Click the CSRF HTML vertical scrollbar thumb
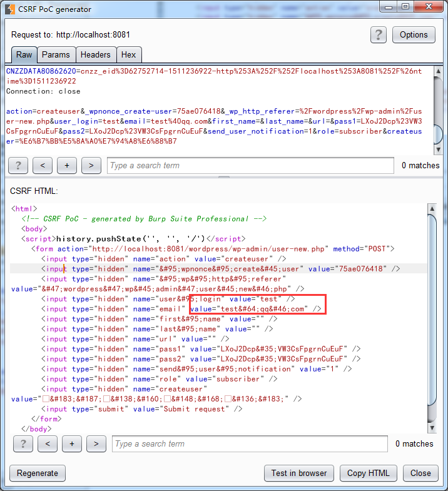This screenshot has height=491, width=448. tap(432, 310)
